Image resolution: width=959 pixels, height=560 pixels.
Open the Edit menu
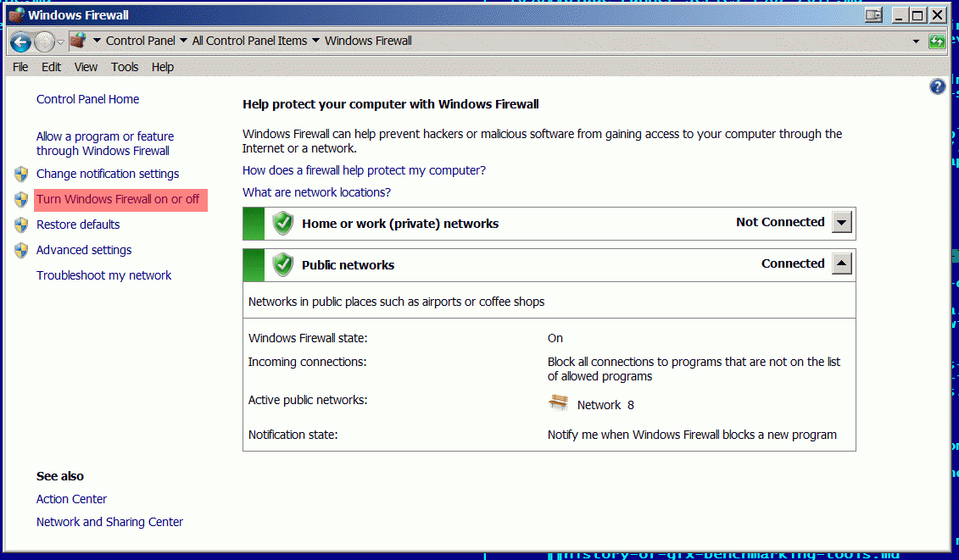pyautogui.click(x=52, y=67)
